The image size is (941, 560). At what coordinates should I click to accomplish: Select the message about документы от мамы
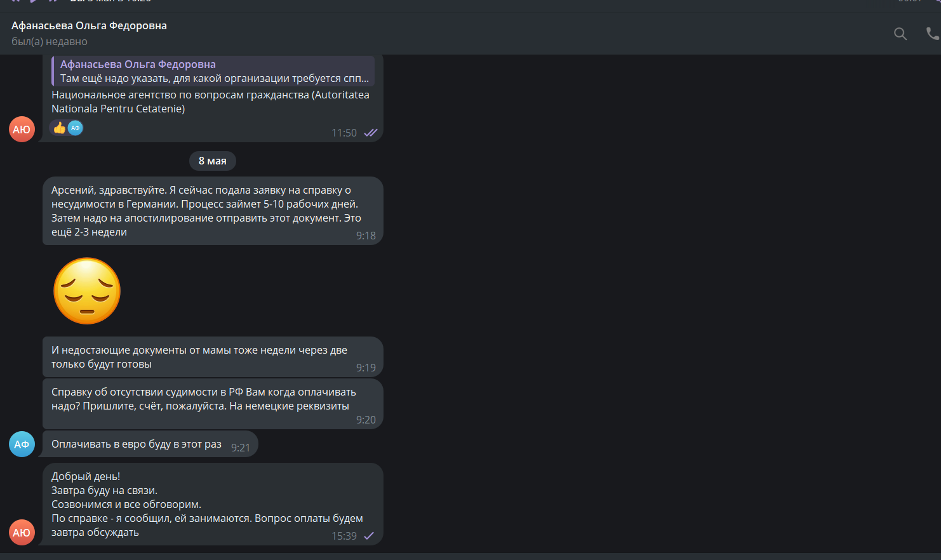(x=213, y=357)
